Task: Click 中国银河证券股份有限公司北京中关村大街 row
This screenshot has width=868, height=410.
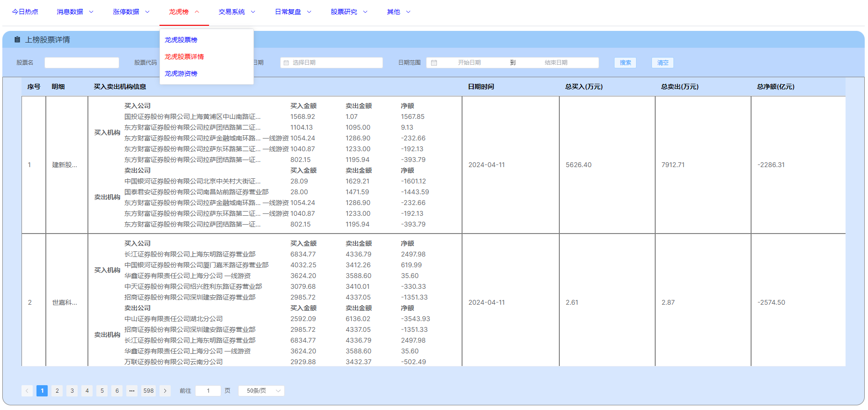Action: tap(193, 181)
